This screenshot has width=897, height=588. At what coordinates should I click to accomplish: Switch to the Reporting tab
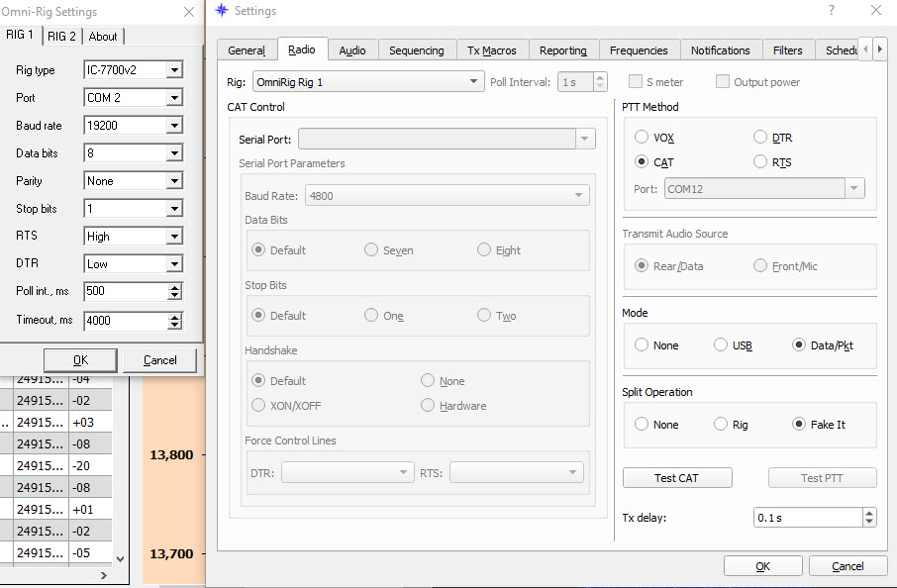[x=563, y=50]
